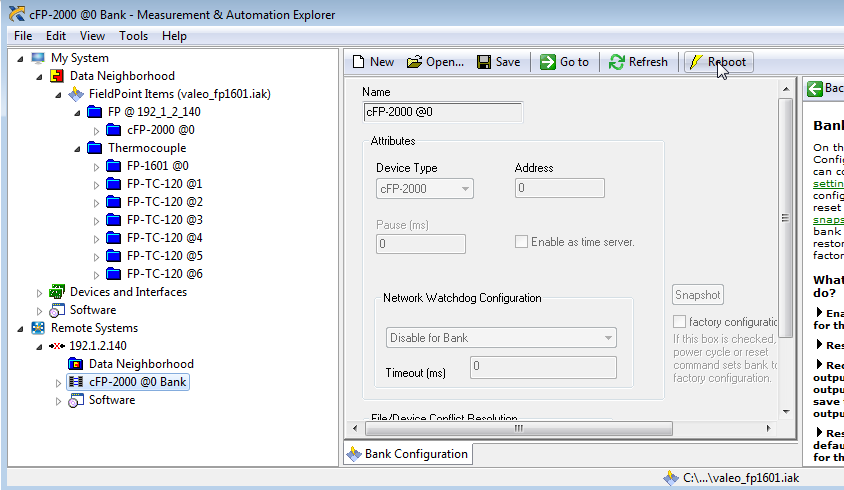
Task: Click the scroll down arrow in config panel
Action: coord(786,412)
